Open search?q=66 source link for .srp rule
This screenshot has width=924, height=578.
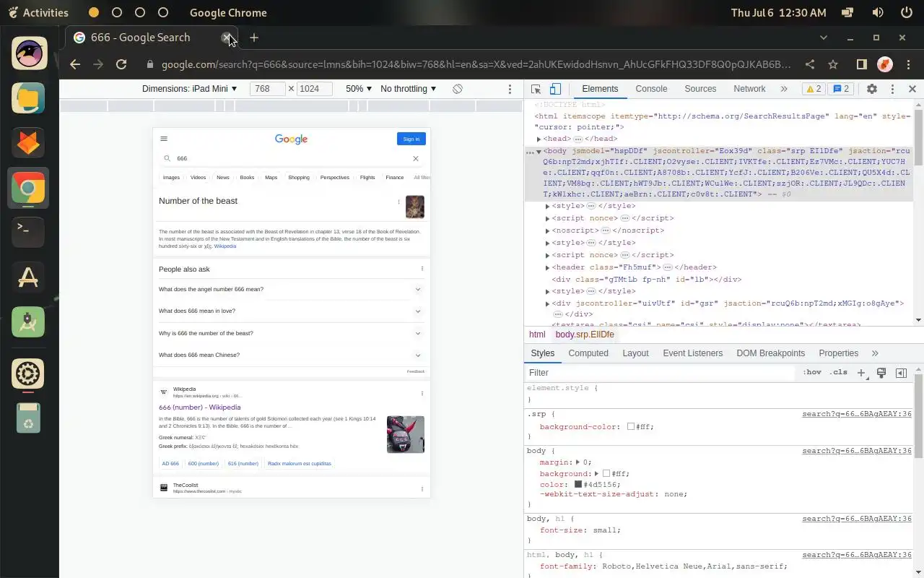857,414
